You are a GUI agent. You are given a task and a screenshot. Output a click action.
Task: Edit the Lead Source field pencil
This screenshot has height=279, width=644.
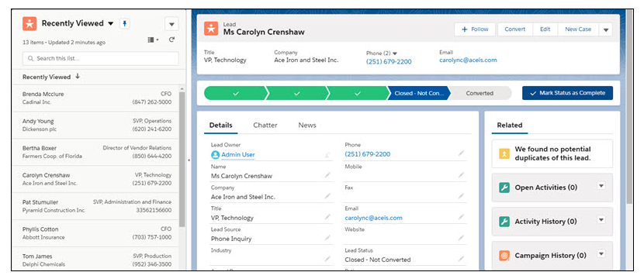point(327,238)
